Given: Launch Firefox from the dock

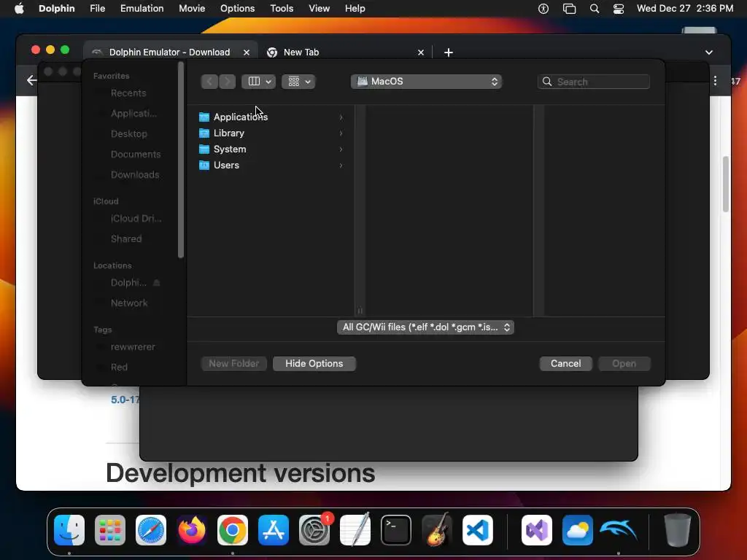Looking at the screenshot, I should point(192,530).
